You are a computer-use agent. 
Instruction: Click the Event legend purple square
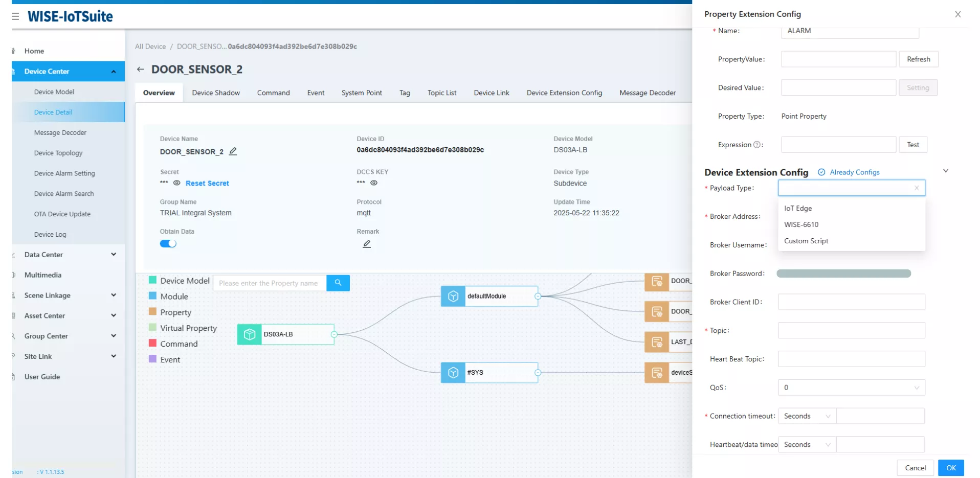[152, 359]
